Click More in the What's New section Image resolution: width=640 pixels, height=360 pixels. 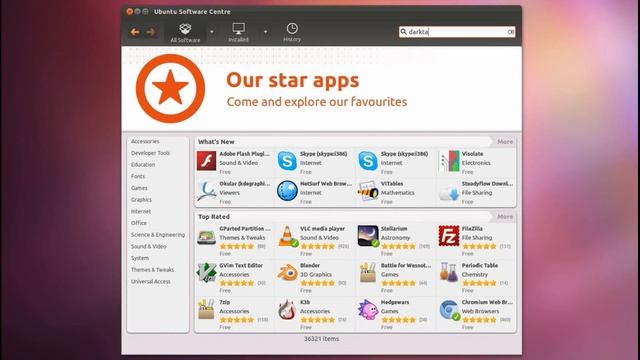point(505,142)
